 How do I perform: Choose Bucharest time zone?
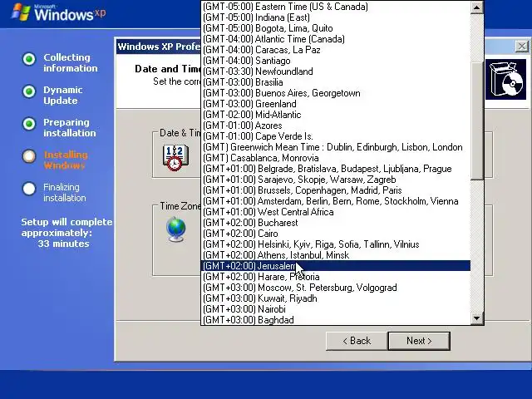tap(336, 223)
